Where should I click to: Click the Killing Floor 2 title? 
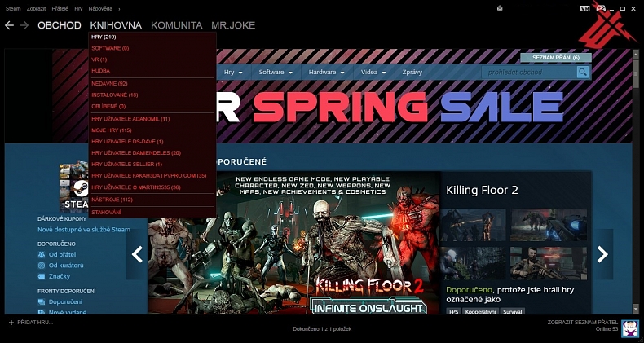(x=482, y=190)
